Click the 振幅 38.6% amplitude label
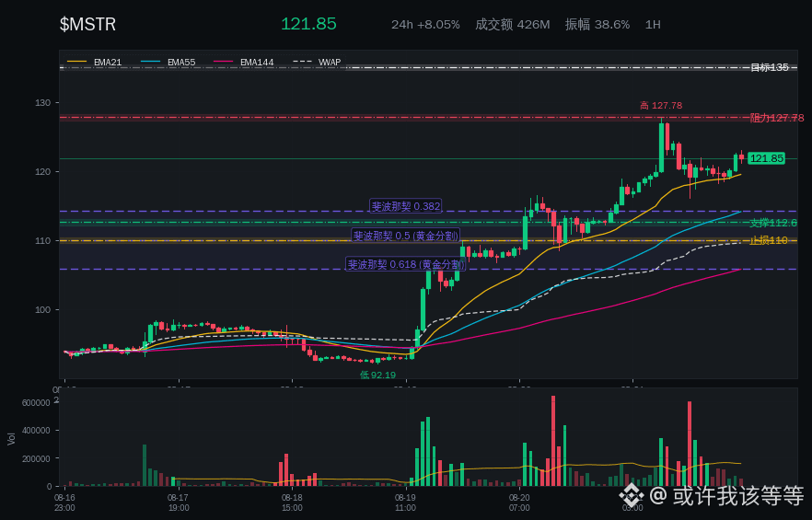Image resolution: width=812 pixels, height=520 pixels. [597, 24]
